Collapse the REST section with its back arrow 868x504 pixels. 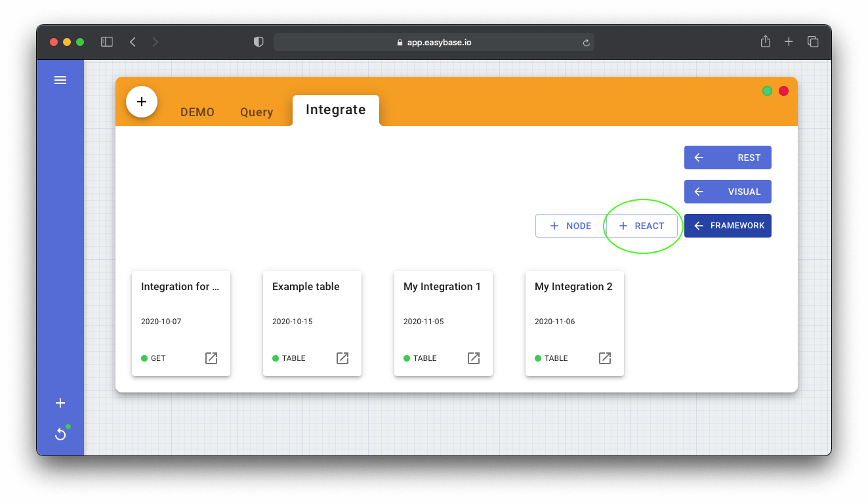click(x=698, y=157)
